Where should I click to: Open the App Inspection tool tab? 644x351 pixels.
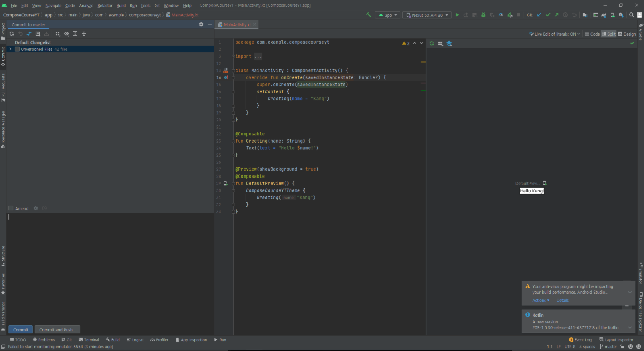coord(191,340)
